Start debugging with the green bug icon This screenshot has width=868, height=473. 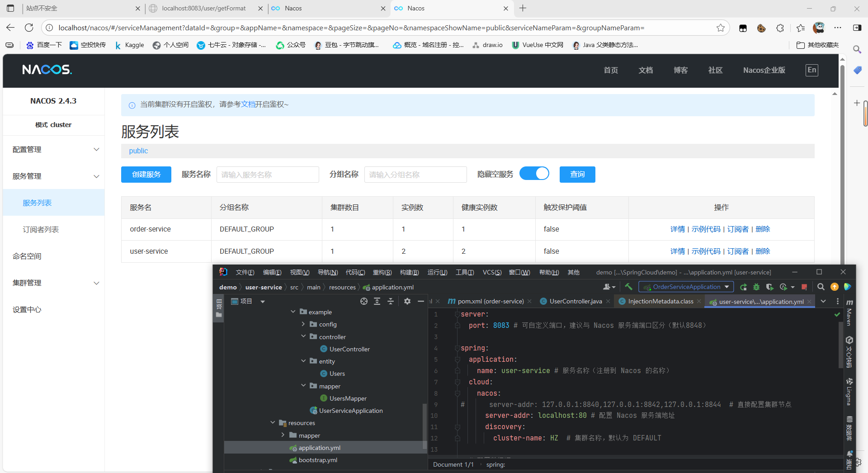(x=756, y=287)
